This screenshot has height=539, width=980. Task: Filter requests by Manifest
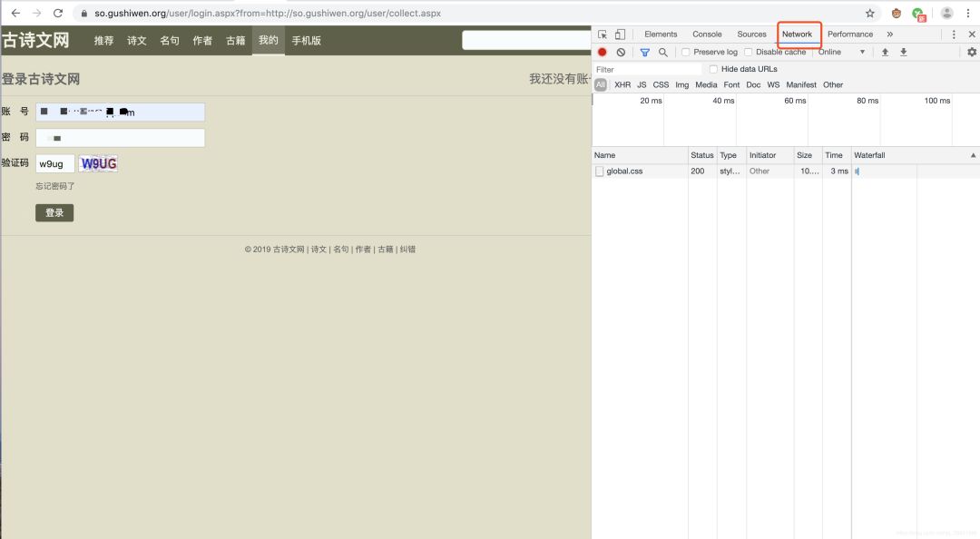(x=801, y=84)
